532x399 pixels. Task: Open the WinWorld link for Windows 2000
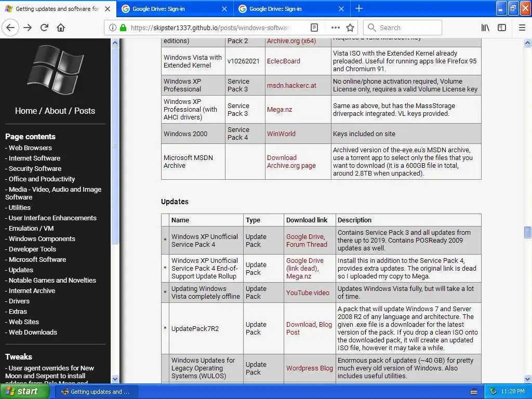click(281, 134)
